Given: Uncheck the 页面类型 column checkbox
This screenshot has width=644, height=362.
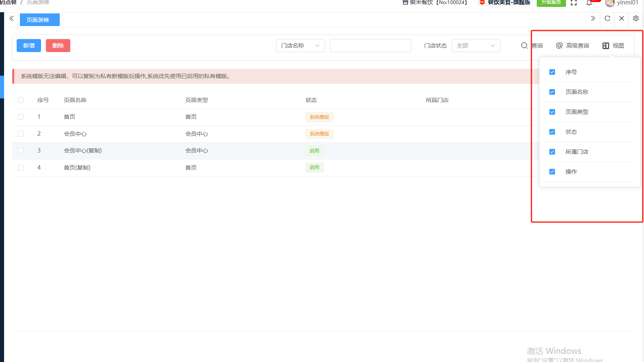Looking at the screenshot, I should 552,112.
